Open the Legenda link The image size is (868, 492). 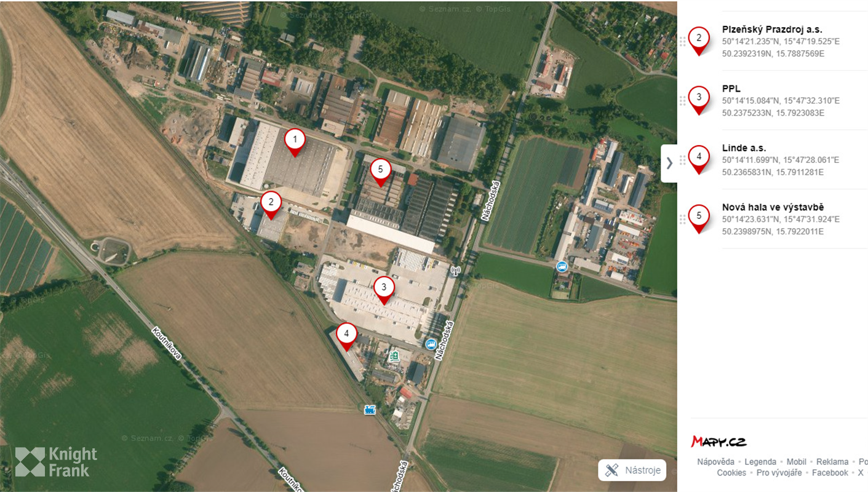pyautogui.click(x=760, y=462)
